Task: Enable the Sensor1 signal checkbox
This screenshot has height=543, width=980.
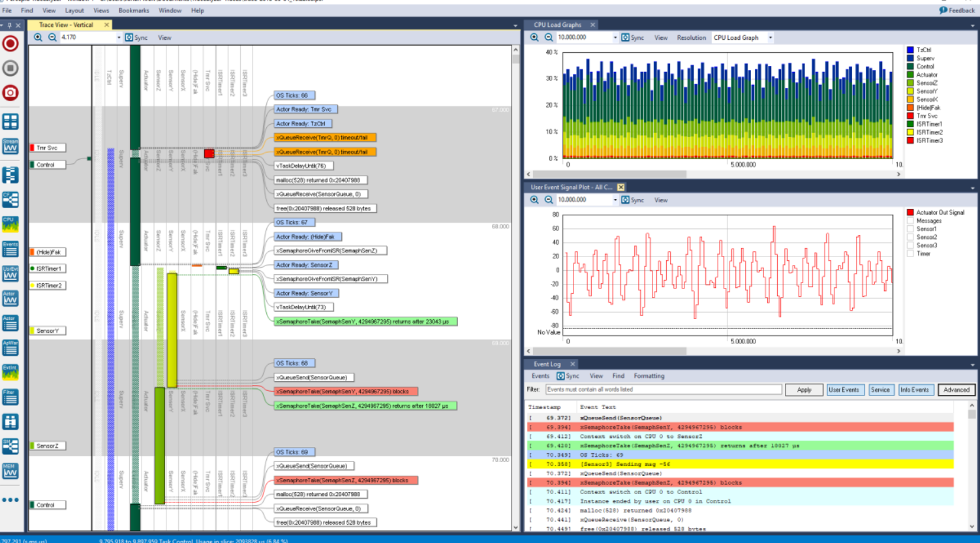Action: click(910, 229)
